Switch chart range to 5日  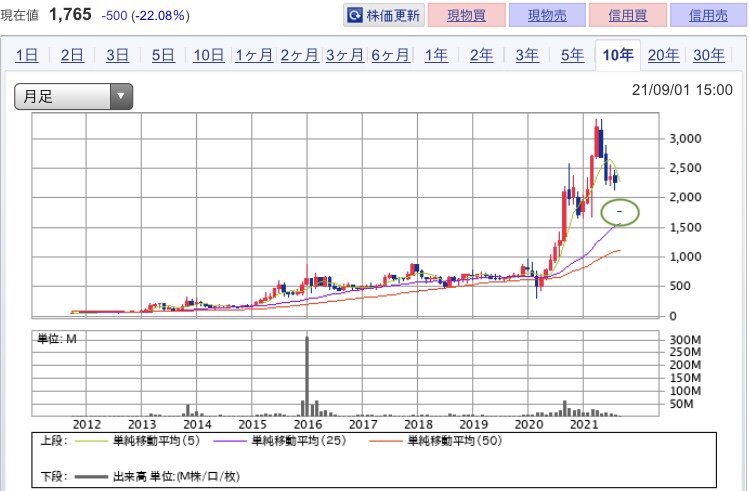(x=163, y=55)
